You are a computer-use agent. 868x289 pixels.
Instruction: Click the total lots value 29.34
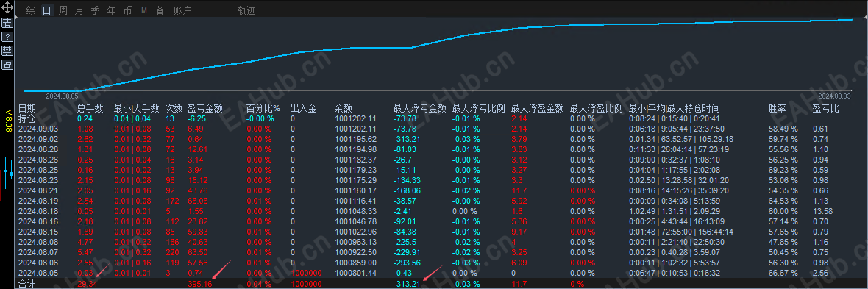(x=87, y=284)
